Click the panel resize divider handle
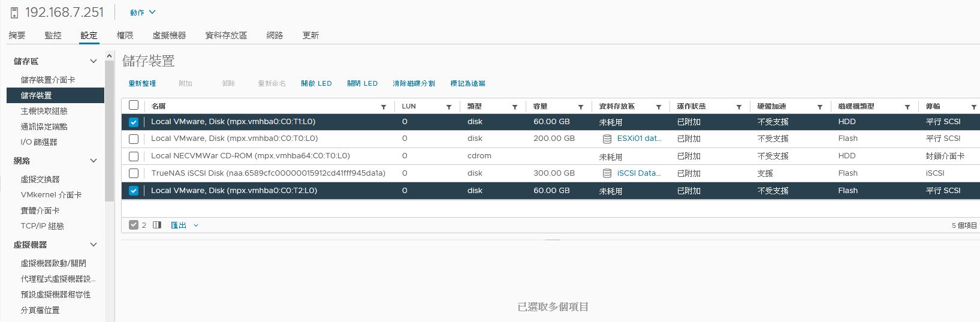 [553, 240]
